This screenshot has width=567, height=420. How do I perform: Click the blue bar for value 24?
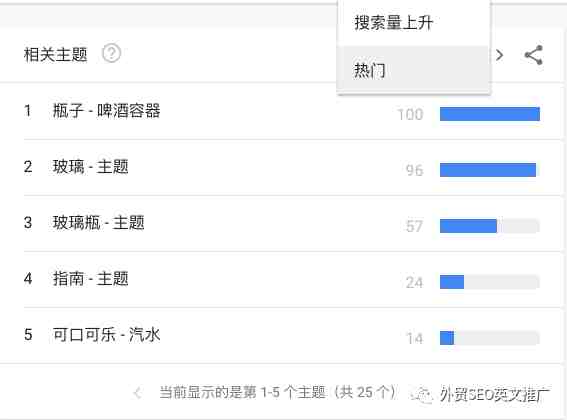452,282
